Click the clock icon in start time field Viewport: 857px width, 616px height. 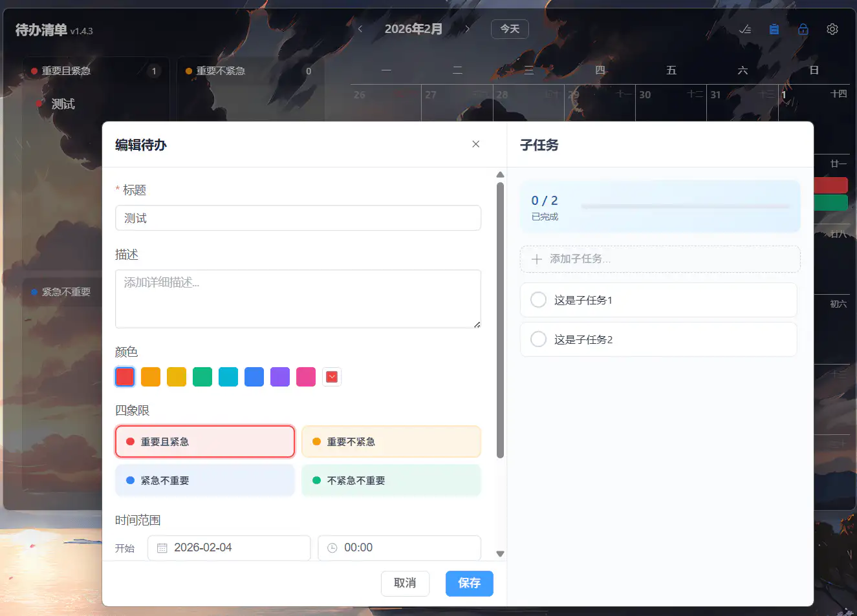[332, 548]
